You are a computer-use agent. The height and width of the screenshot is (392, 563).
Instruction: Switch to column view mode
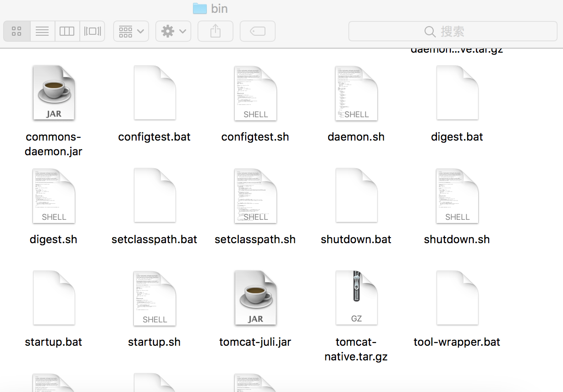coord(67,31)
